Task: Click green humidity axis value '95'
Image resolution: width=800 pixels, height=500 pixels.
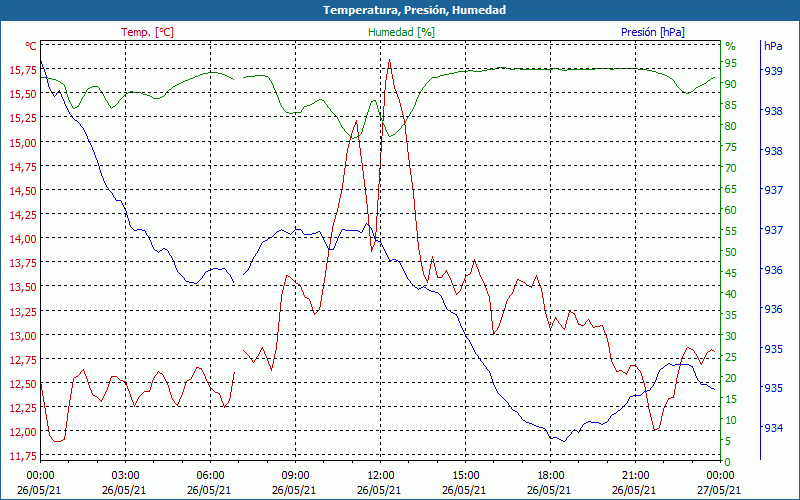Action: coord(731,63)
